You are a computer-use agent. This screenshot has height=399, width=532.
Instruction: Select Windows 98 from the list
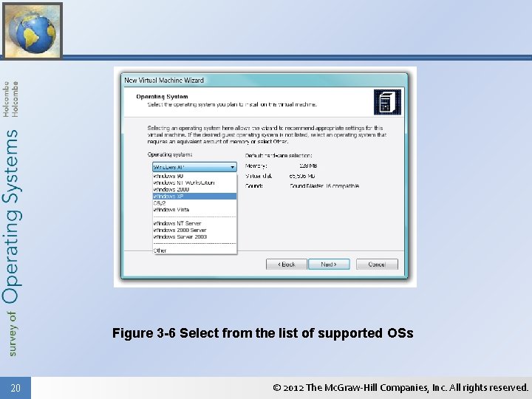tap(195, 176)
